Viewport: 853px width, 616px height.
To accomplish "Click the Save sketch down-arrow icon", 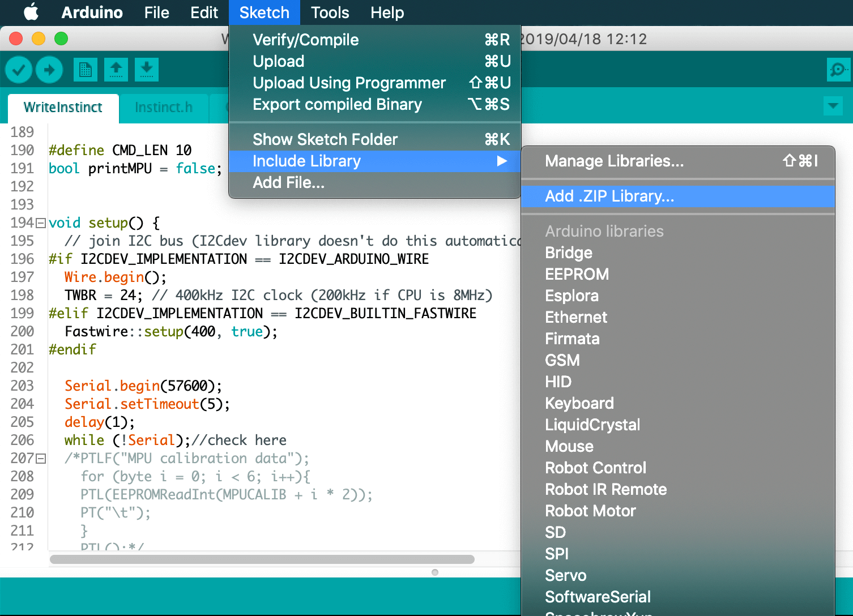I will pyautogui.click(x=147, y=70).
